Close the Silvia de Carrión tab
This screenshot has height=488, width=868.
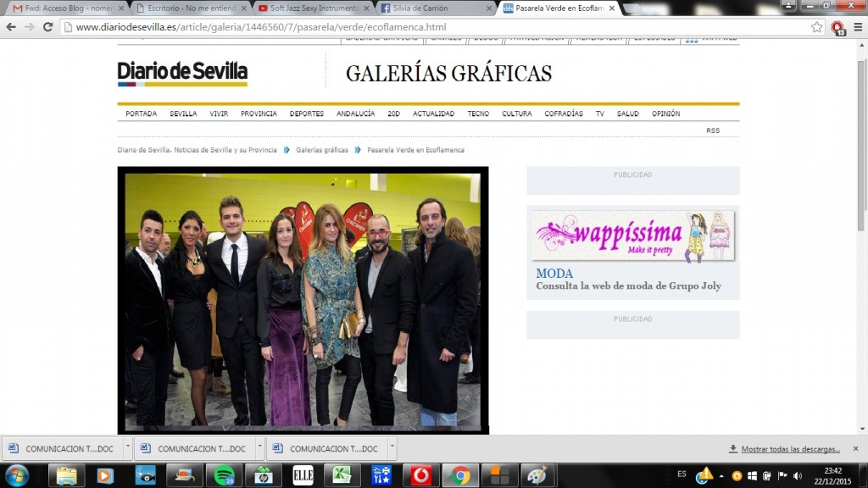tap(489, 8)
